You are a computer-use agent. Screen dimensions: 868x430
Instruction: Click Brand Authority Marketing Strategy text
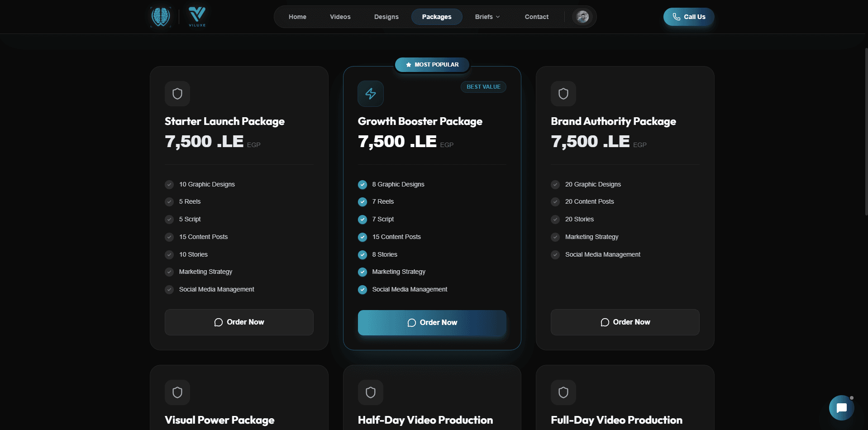coord(591,237)
